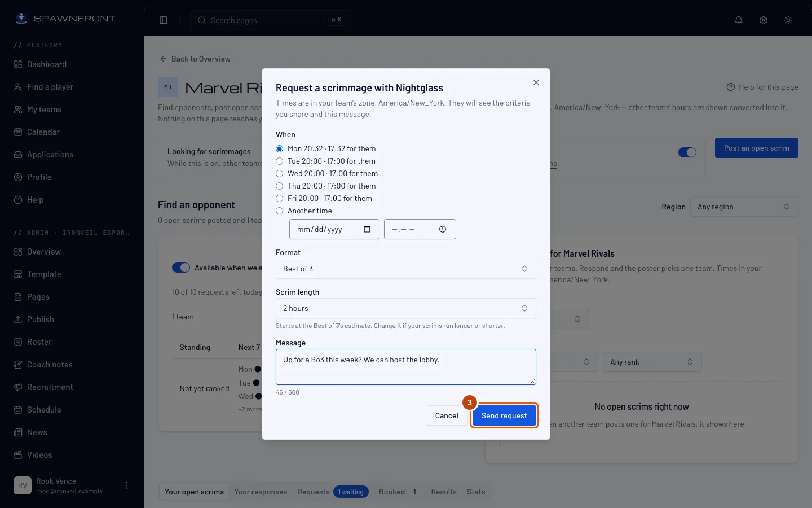
Task: Select Mon 20:32 time option
Action: (279, 149)
